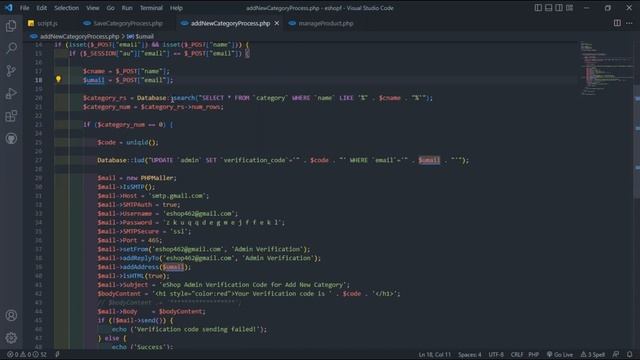640x360 pixels.
Task: Toggle primary side bar layout icon
Action: [x=538, y=8]
